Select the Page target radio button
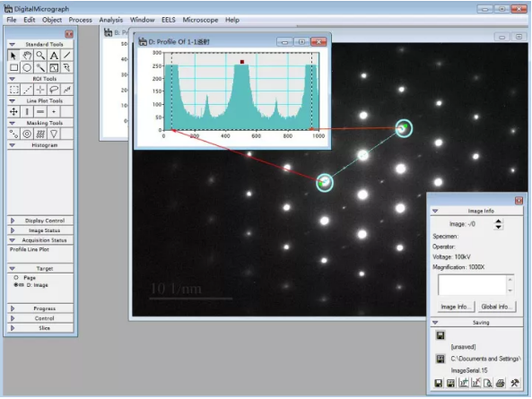Screen dimensions: 532x399 tap(16, 277)
